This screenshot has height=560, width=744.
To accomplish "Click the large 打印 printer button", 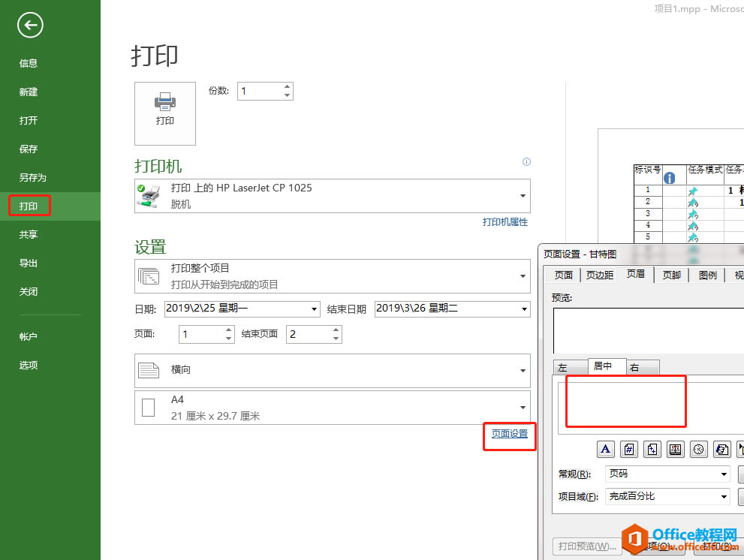I will pos(165,113).
